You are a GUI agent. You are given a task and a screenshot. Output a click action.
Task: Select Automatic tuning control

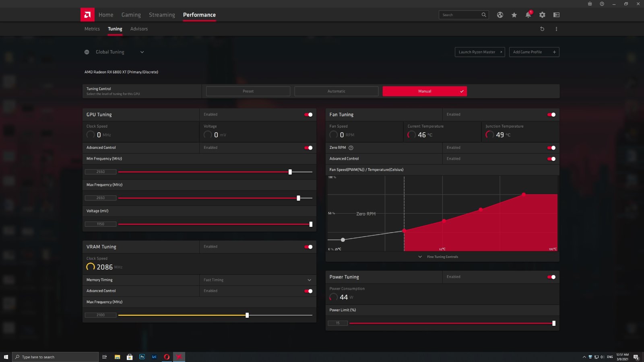click(336, 91)
